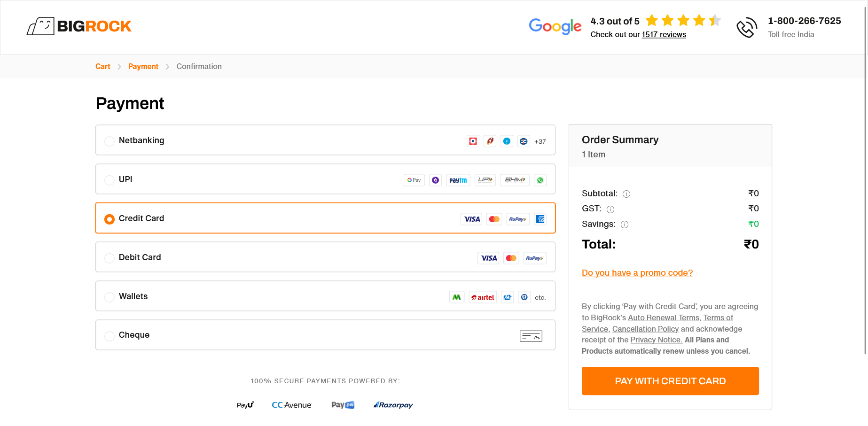The height and width of the screenshot is (426, 868).
Task: Click the BigRock logo
Action: tap(79, 26)
